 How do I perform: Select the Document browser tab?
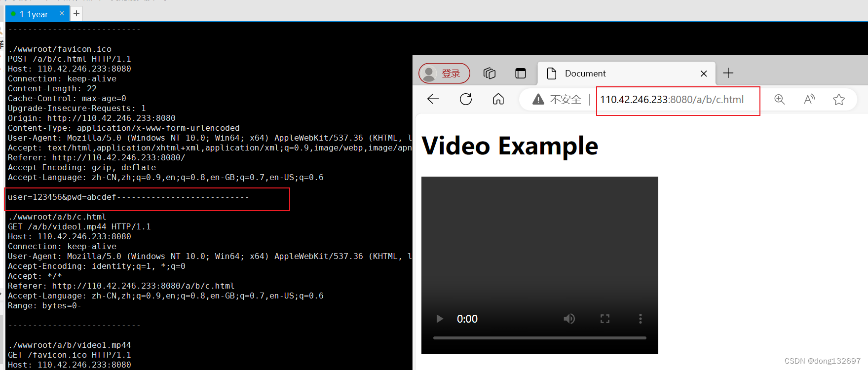coord(627,74)
